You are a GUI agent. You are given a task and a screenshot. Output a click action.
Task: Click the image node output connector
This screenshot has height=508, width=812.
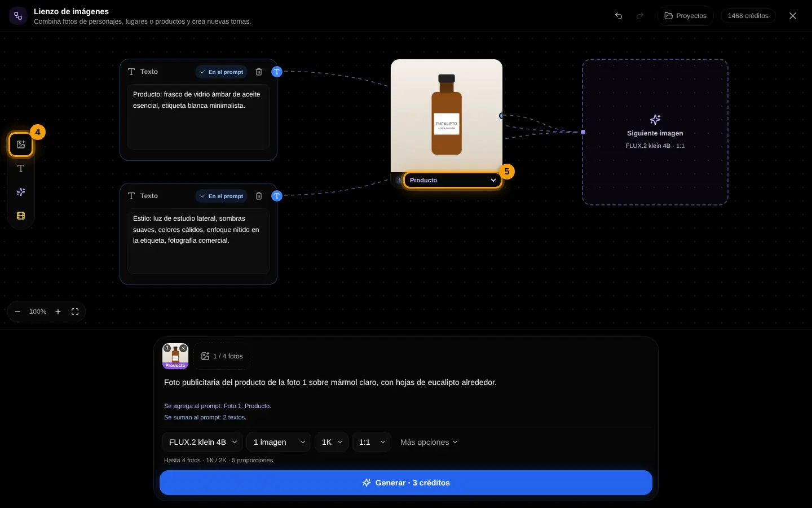click(x=502, y=116)
